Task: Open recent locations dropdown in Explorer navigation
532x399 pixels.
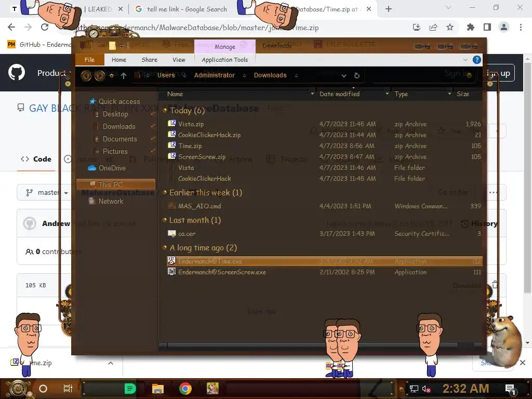Action: (x=111, y=76)
